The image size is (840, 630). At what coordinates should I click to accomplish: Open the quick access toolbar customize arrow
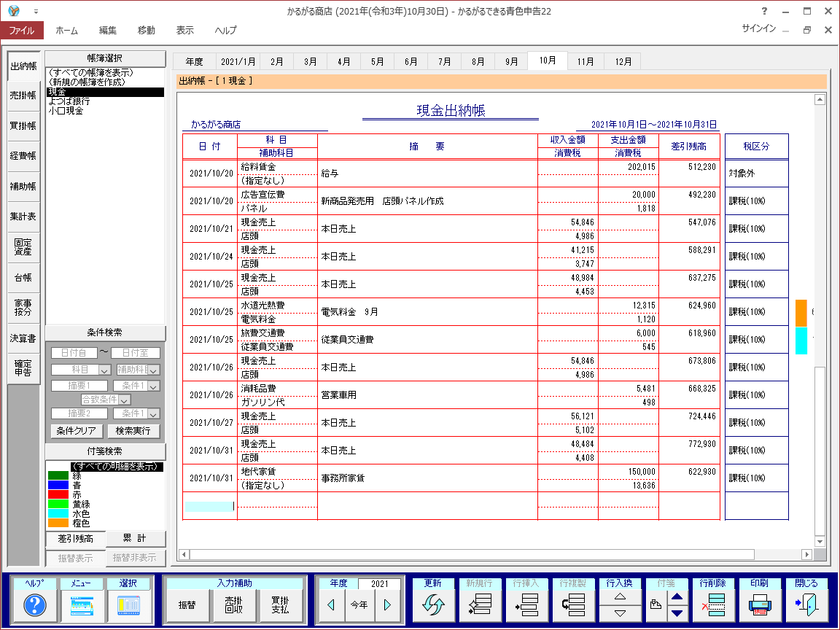tap(36, 11)
